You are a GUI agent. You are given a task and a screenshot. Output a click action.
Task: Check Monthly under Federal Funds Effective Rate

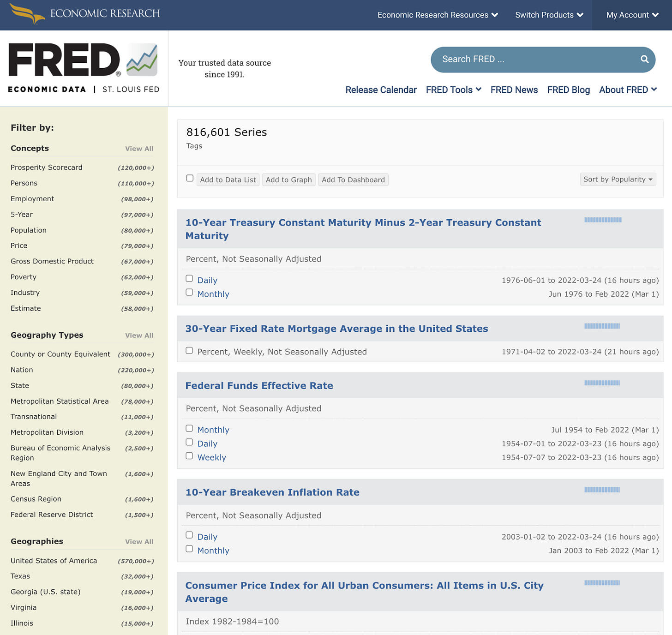coord(189,428)
